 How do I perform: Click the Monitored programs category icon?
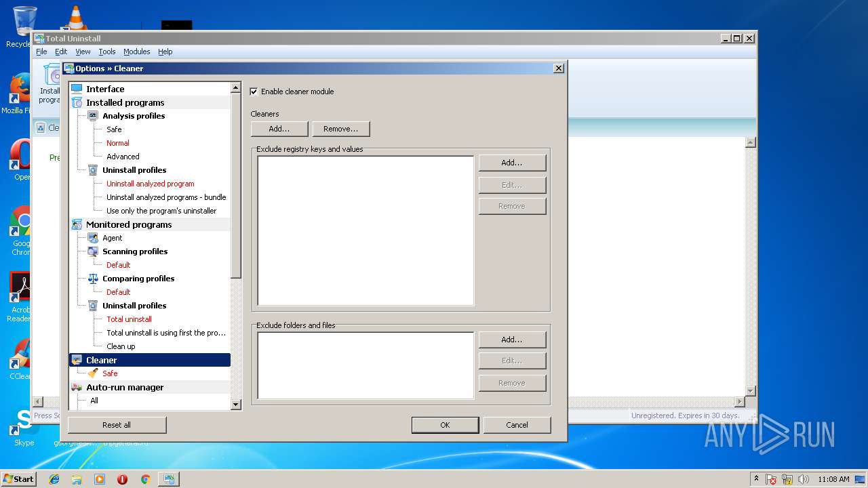77,224
